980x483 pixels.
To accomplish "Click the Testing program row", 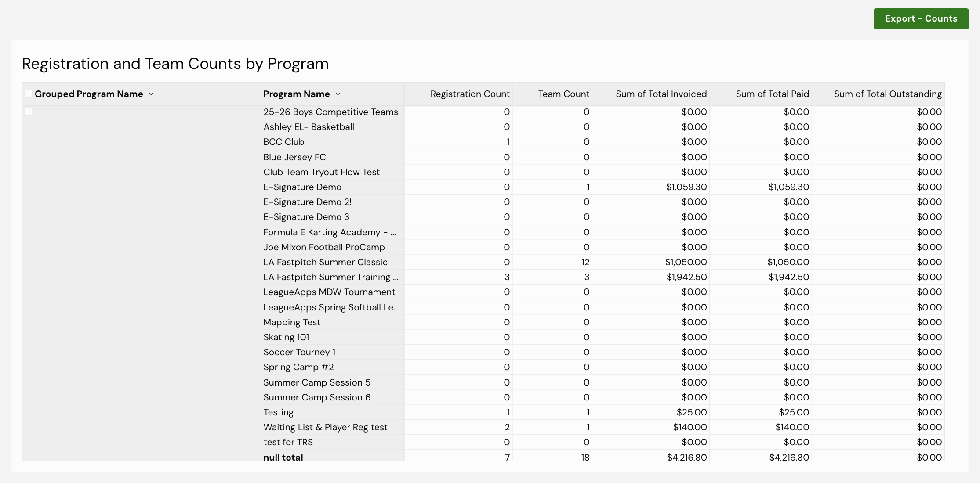I will pyautogui.click(x=278, y=412).
